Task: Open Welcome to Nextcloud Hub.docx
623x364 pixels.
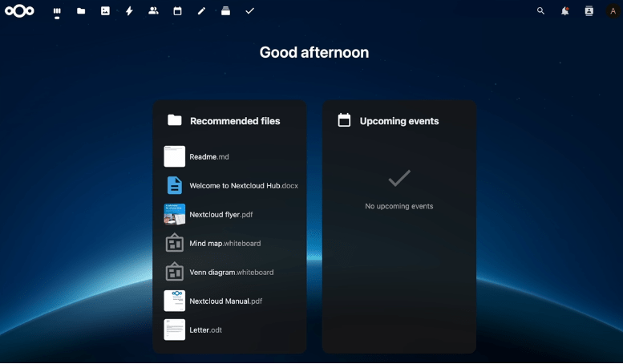Action: click(x=243, y=186)
